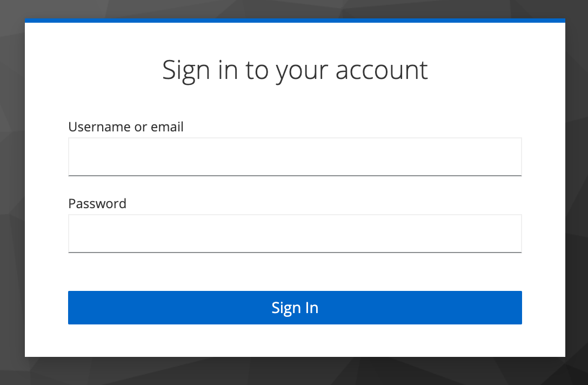The width and height of the screenshot is (588, 385).
Task: Click the bottom border of the password field
Action: pyautogui.click(x=295, y=252)
